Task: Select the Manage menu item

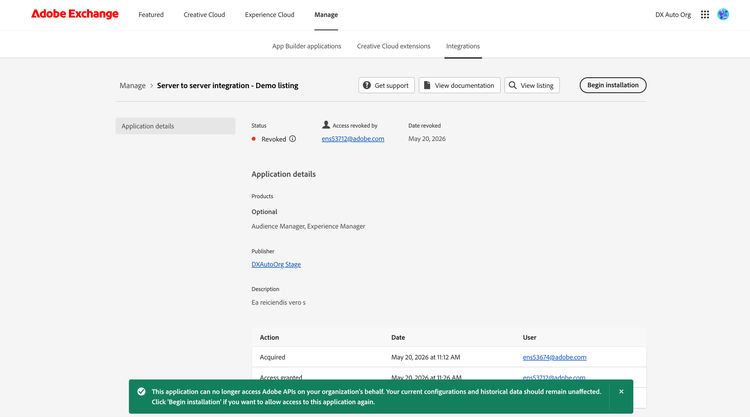Action: tap(326, 15)
